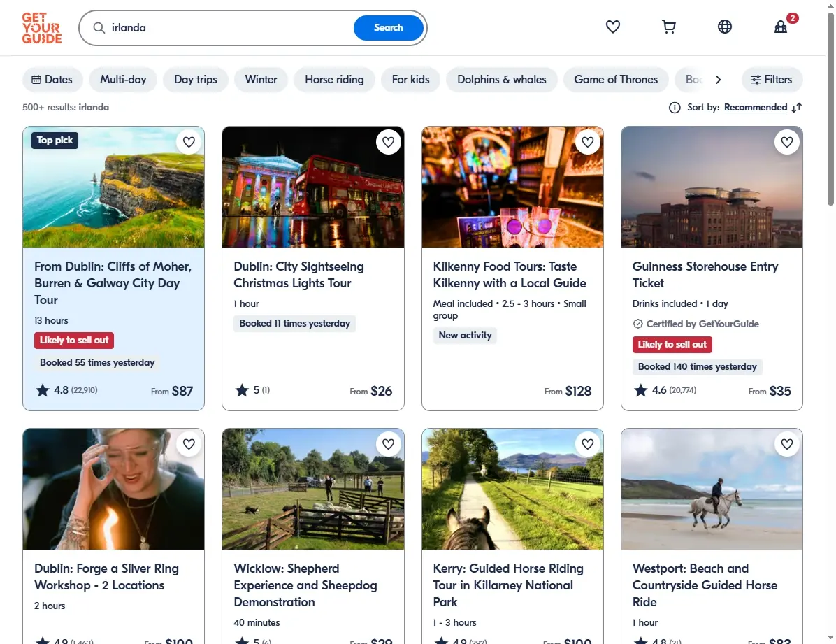Save Kerry Horse Riding Tour to wishlist
Screen dimensions: 836x644
point(588,444)
